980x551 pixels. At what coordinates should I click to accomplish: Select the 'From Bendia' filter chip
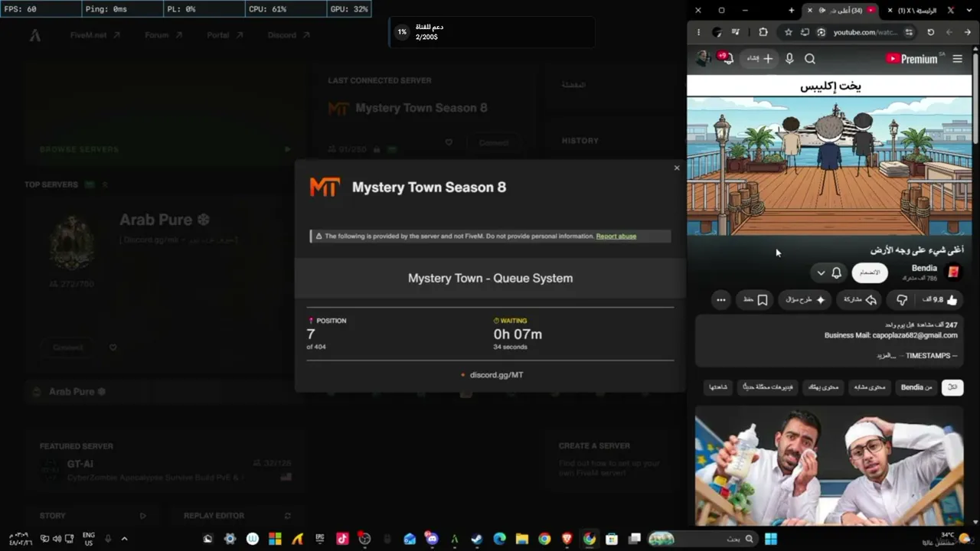click(916, 387)
